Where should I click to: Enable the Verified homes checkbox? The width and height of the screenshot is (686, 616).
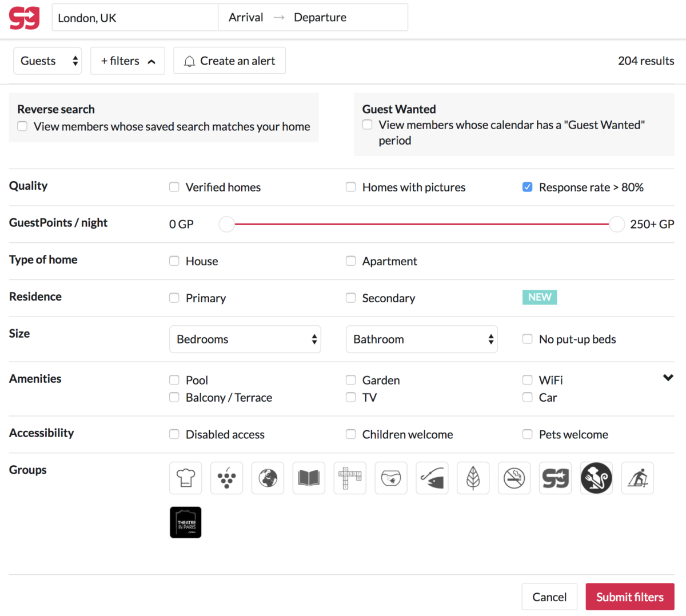[174, 187]
